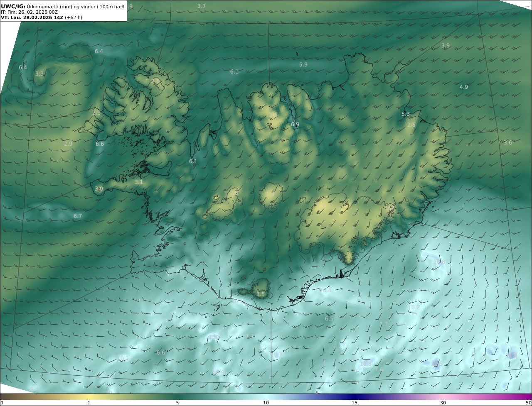Click the 5.9 value label north of Iceland
The image size is (532, 406).
coord(303,64)
